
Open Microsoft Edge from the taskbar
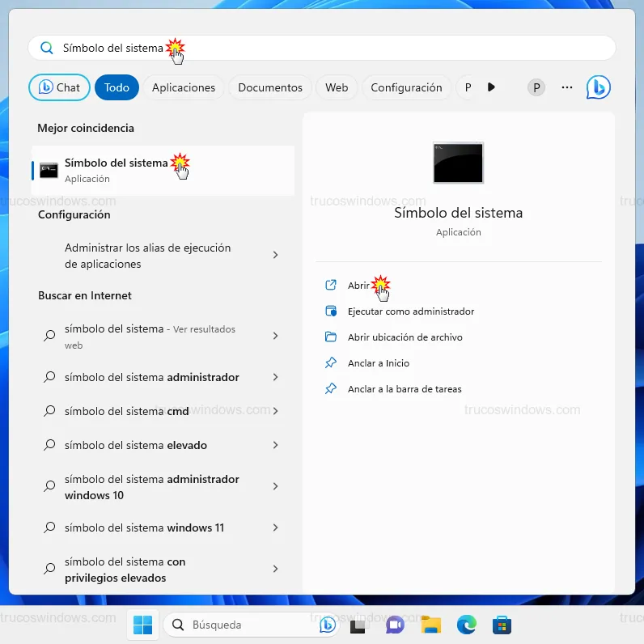click(466, 625)
